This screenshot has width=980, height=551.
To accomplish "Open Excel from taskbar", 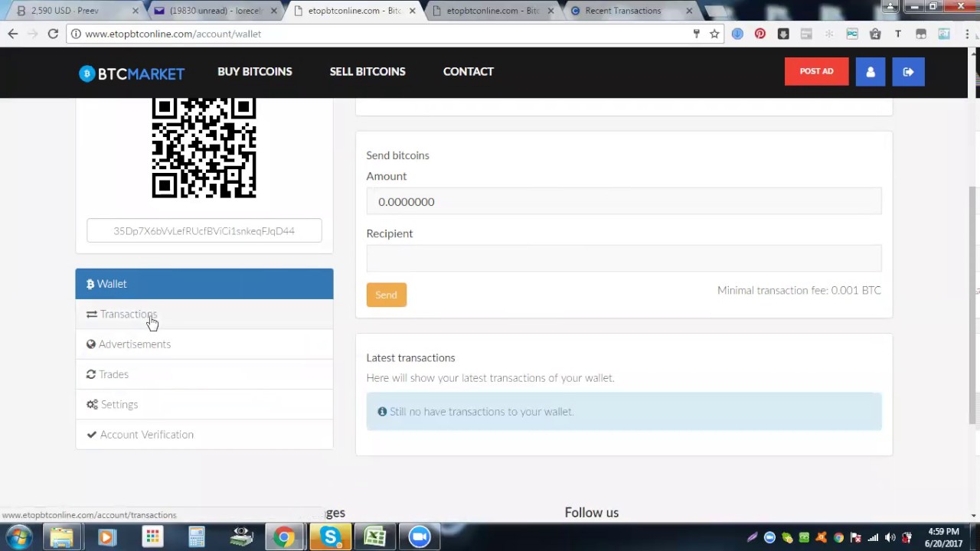I will 374,537.
